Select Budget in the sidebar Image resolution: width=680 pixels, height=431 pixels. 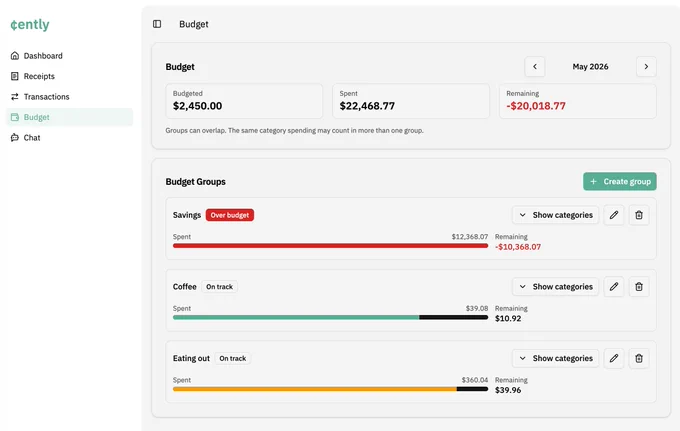coord(69,117)
